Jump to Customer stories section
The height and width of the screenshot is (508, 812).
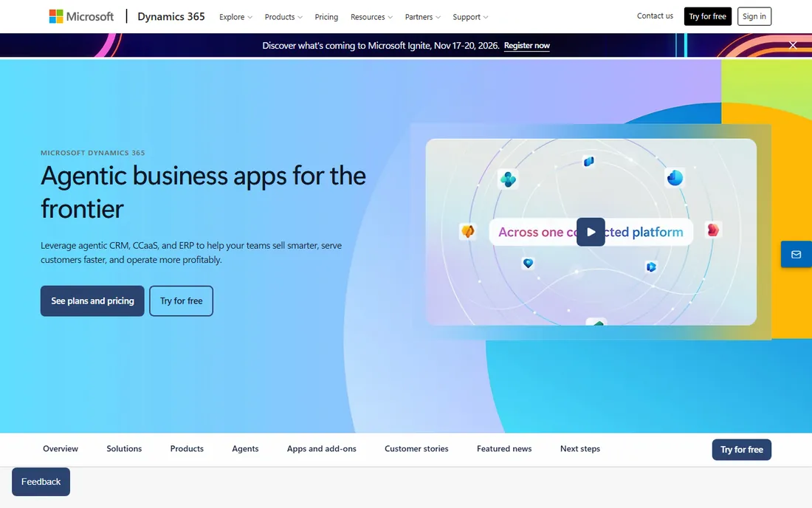416,449
